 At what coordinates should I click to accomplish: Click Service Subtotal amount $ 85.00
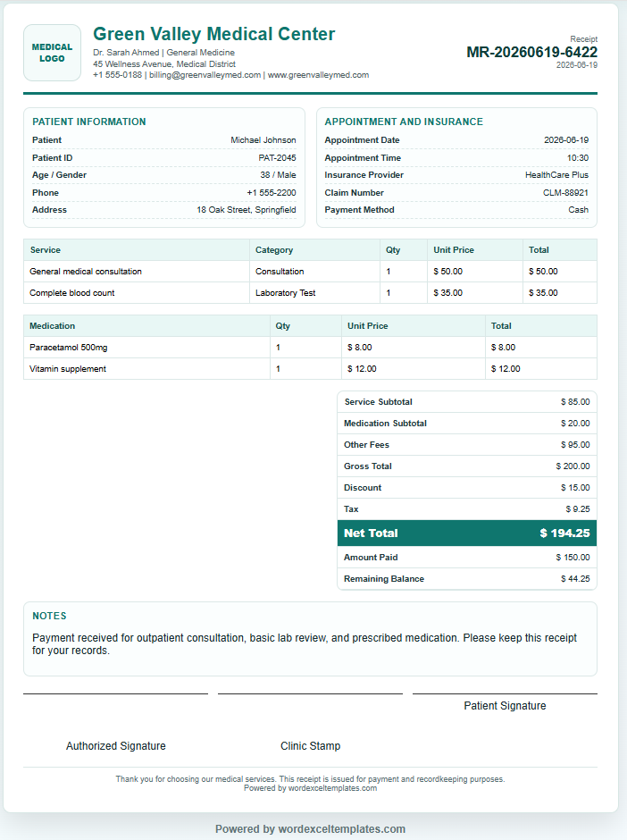575,402
